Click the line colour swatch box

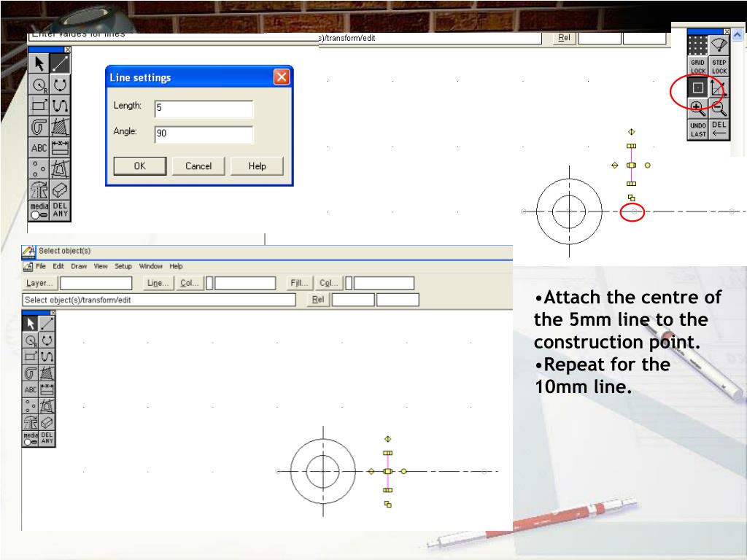(209, 283)
